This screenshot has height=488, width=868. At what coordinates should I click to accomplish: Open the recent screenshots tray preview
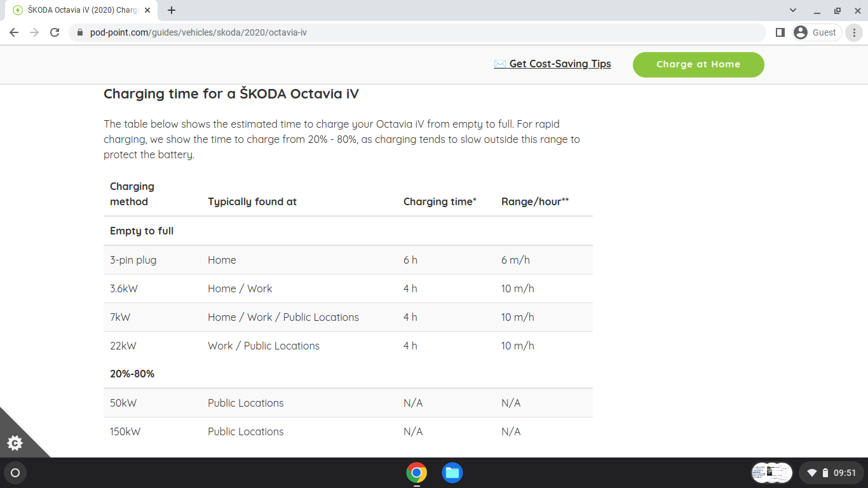(772, 473)
